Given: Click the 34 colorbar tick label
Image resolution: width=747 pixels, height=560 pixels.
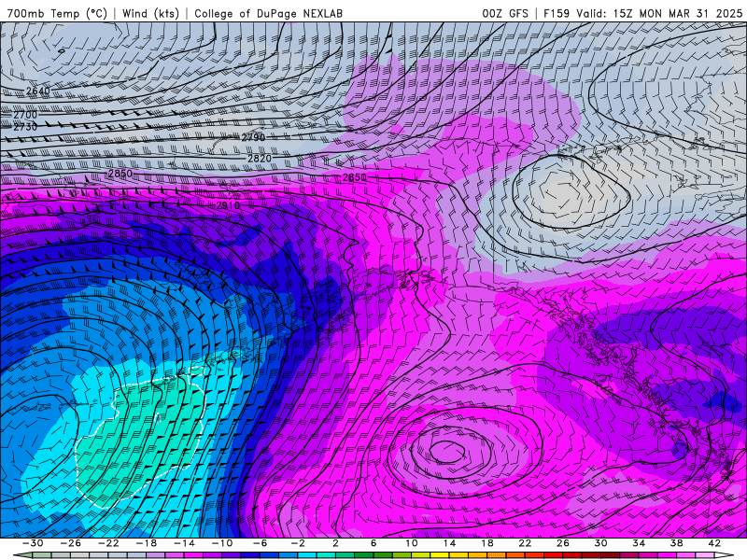Looking at the screenshot, I should [639, 543].
